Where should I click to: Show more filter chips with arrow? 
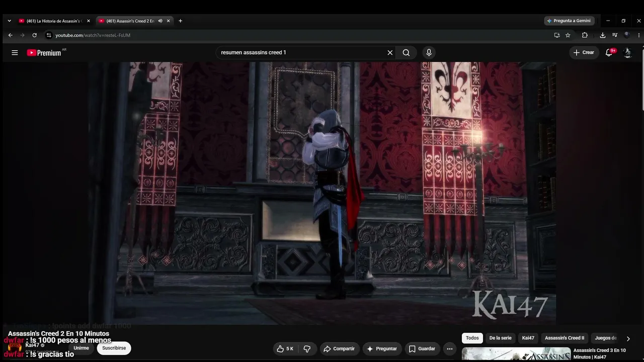[628, 338]
